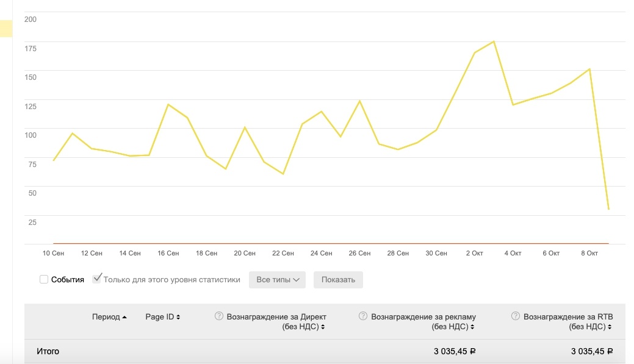Click the Итого label in the totals row
This screenshot has width=634, height=364.
(x=47, y=351)
